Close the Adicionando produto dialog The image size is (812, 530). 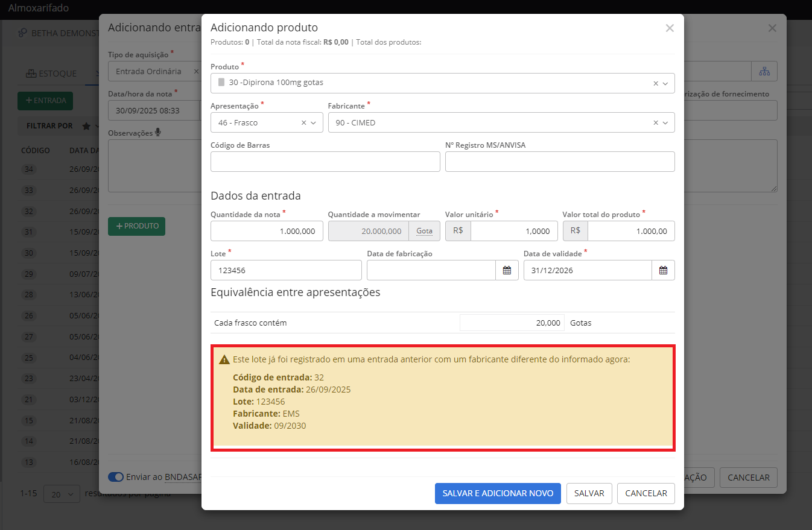[x=669, y=28]
